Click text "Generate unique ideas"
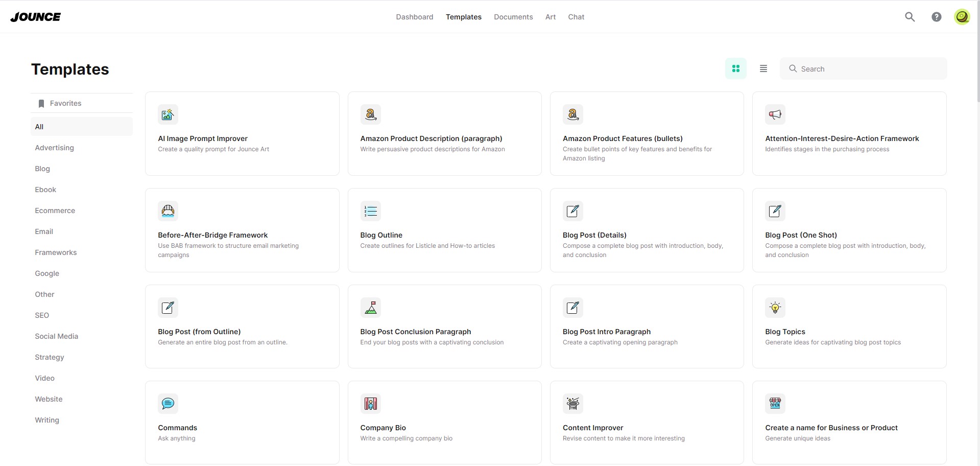 coord(798,438)
